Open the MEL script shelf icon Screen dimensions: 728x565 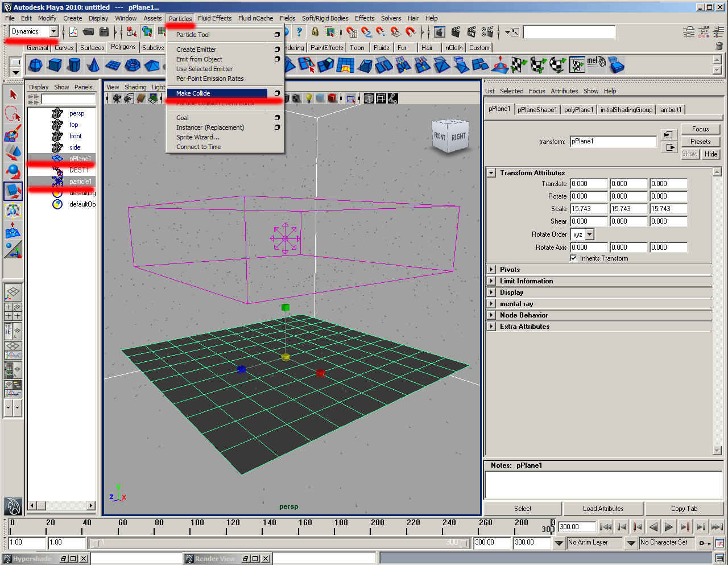pos(596,65)
